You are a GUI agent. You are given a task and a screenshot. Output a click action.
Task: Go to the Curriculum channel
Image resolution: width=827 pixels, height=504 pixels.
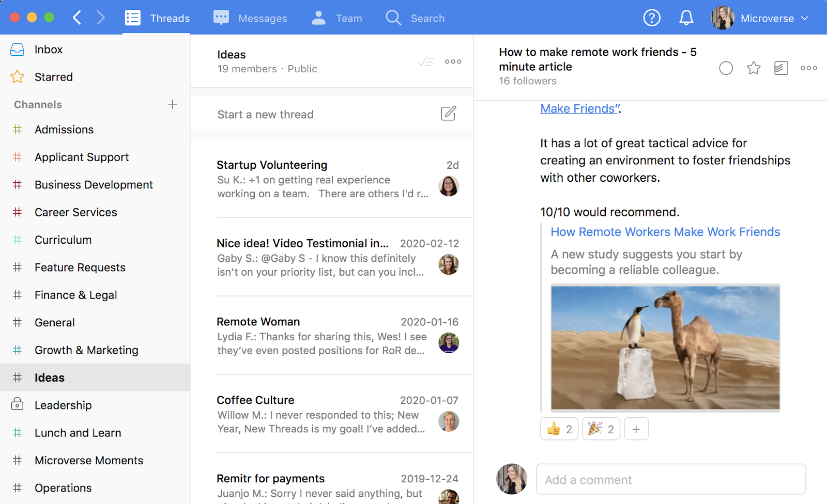pyautogui.click(x=95, y=240)
